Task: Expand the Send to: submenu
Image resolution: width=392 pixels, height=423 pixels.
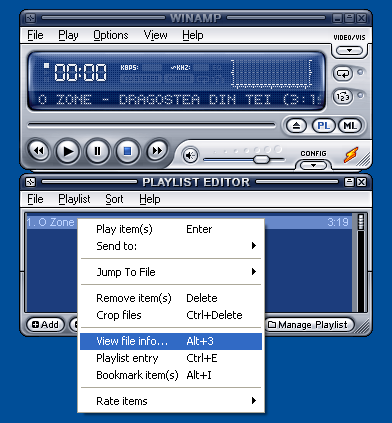Action: click(171, 246)
